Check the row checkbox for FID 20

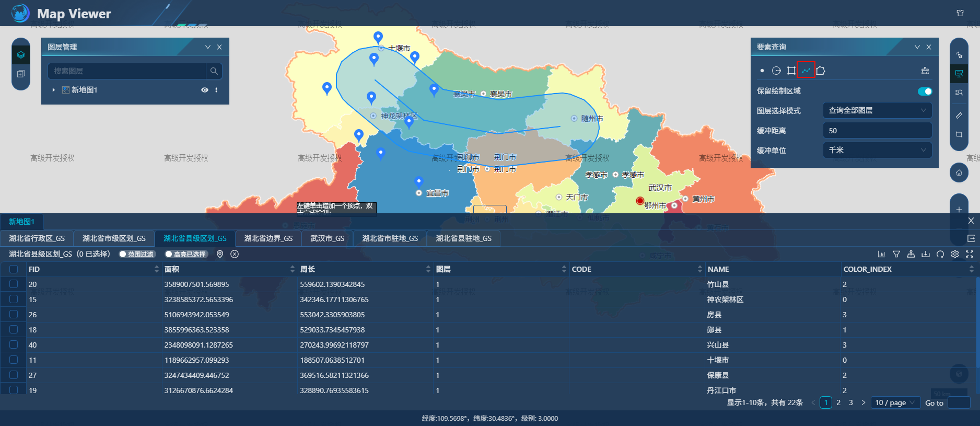point(14,284)
